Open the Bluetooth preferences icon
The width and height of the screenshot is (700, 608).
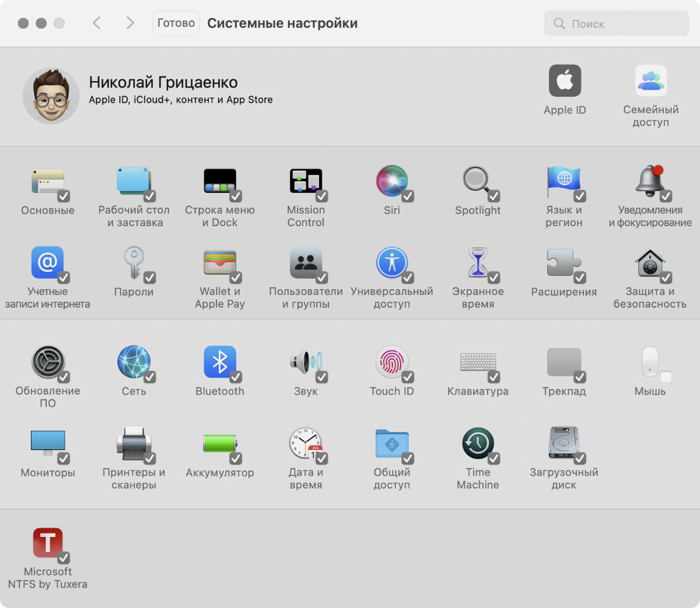[219, 362]
